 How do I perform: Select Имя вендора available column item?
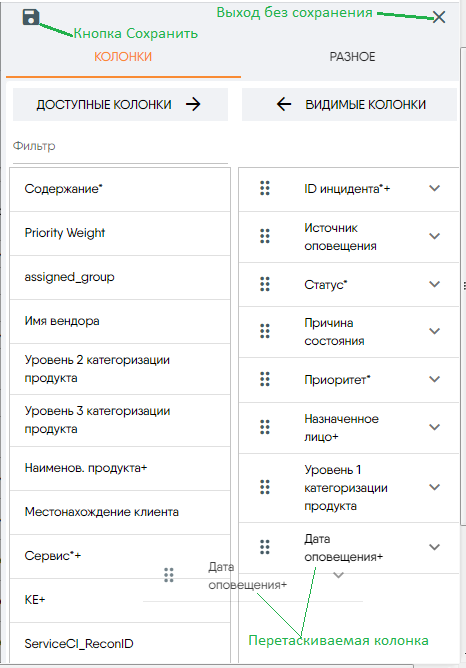click(x=120, y=321)
